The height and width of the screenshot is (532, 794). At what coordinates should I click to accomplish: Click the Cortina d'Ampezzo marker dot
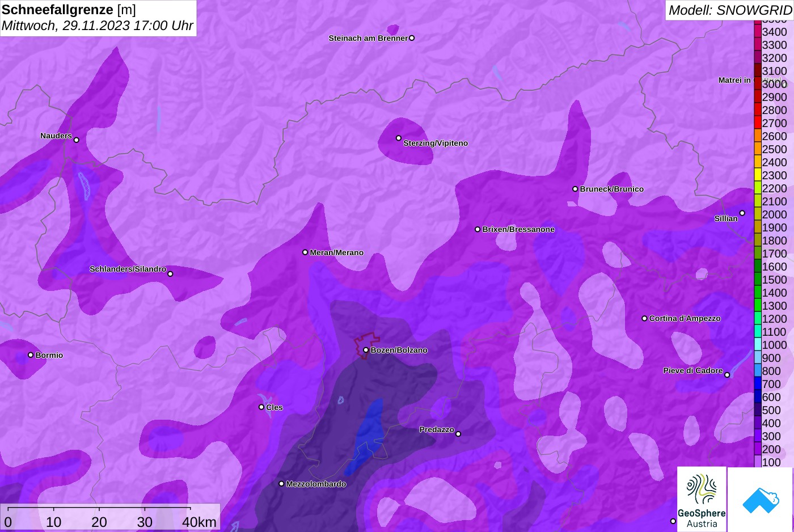click(x=644, y=318)
